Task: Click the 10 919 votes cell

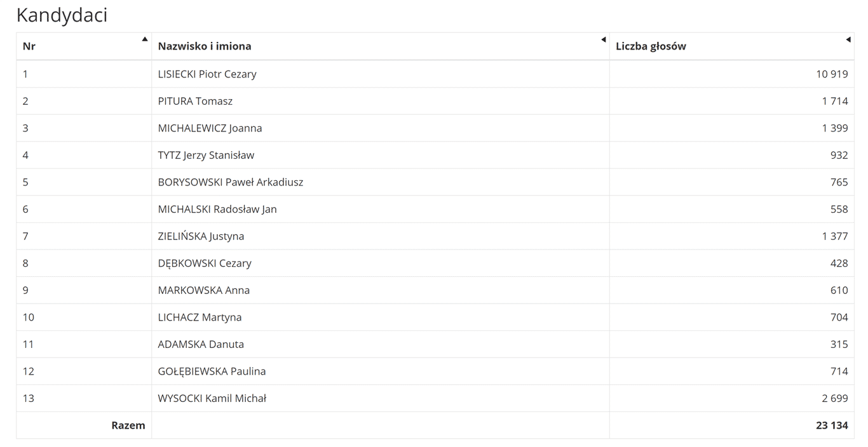Action: (832, 74)
